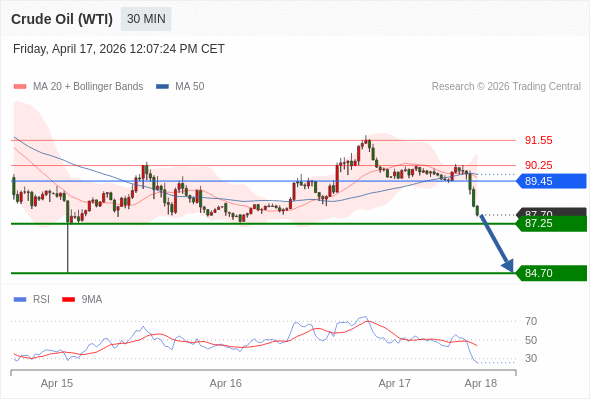The width and height of the screenshot is (590, 400).
Task: Click the 30 MIN timeframe badge
Action: coord(146,19)
